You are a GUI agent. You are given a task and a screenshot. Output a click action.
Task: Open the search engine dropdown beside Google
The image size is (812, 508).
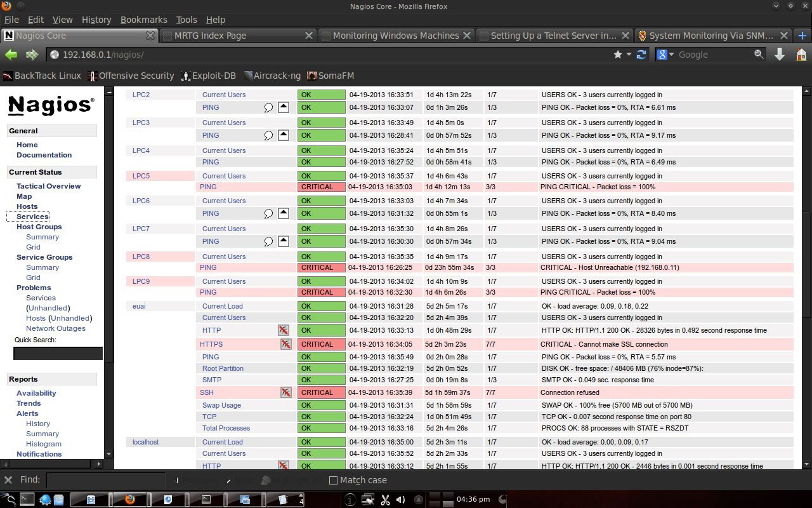click(665, 55)
